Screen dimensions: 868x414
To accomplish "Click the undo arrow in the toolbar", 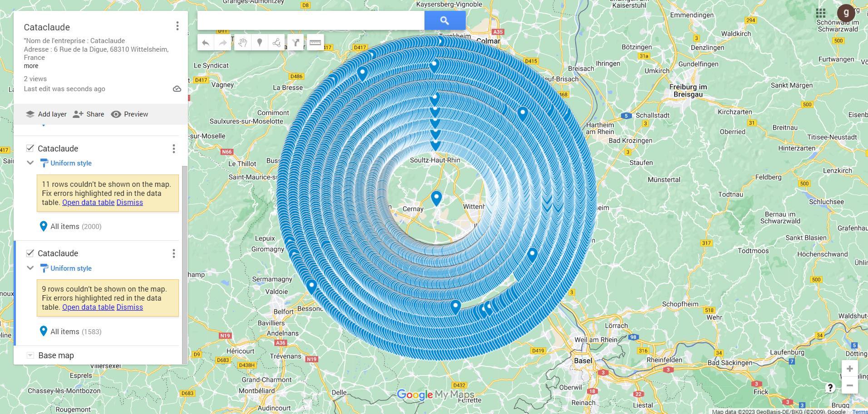I will pyautogui.click(x=206, y=43).
